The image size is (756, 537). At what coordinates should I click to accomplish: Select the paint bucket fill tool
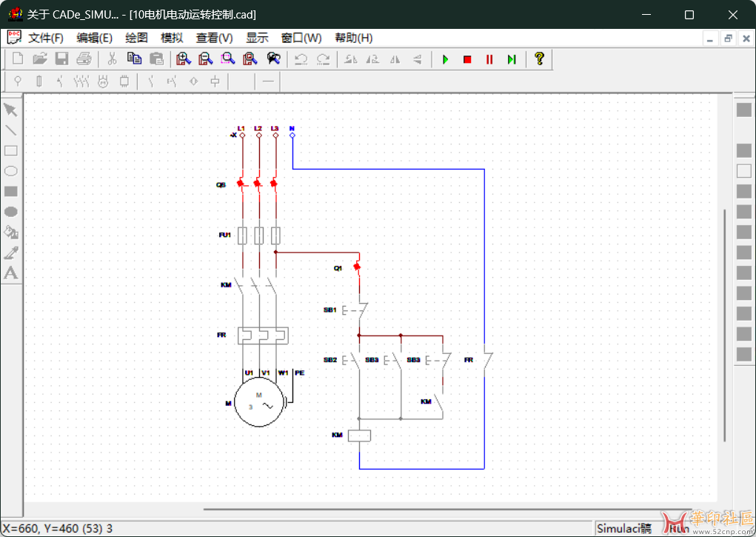point(10,232)
